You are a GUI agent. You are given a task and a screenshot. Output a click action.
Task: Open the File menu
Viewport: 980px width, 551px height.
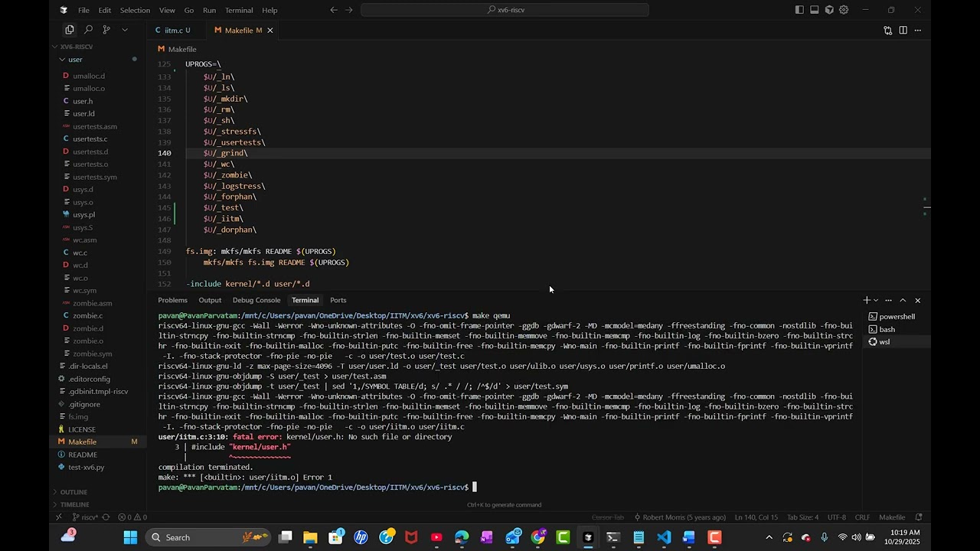[83, 10]
